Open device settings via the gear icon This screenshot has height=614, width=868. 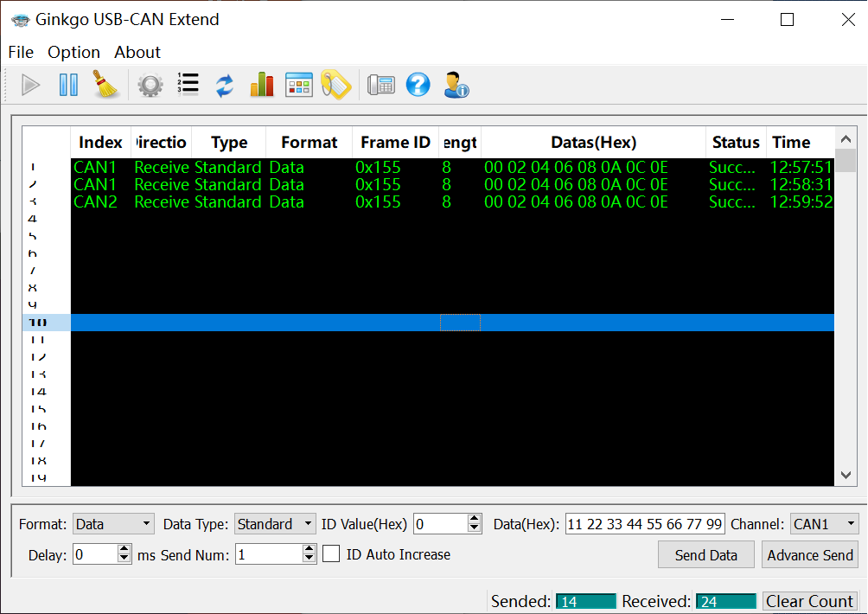point(150,84)
